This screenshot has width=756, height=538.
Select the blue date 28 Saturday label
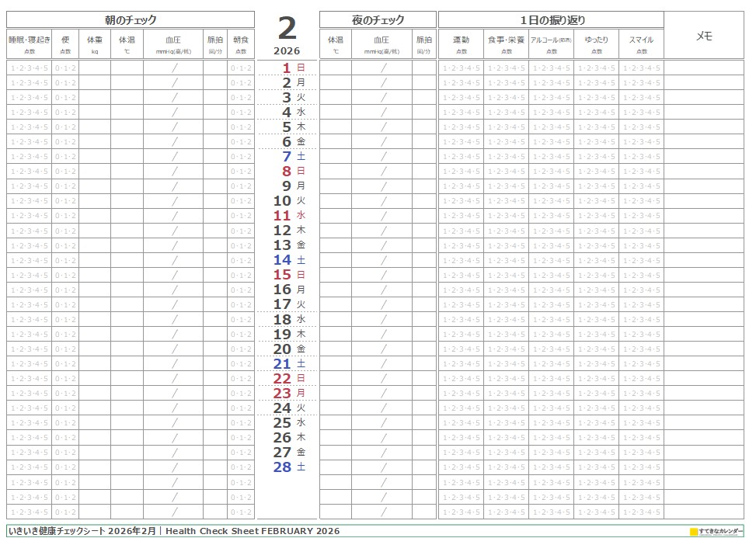(x=287, y=467)
